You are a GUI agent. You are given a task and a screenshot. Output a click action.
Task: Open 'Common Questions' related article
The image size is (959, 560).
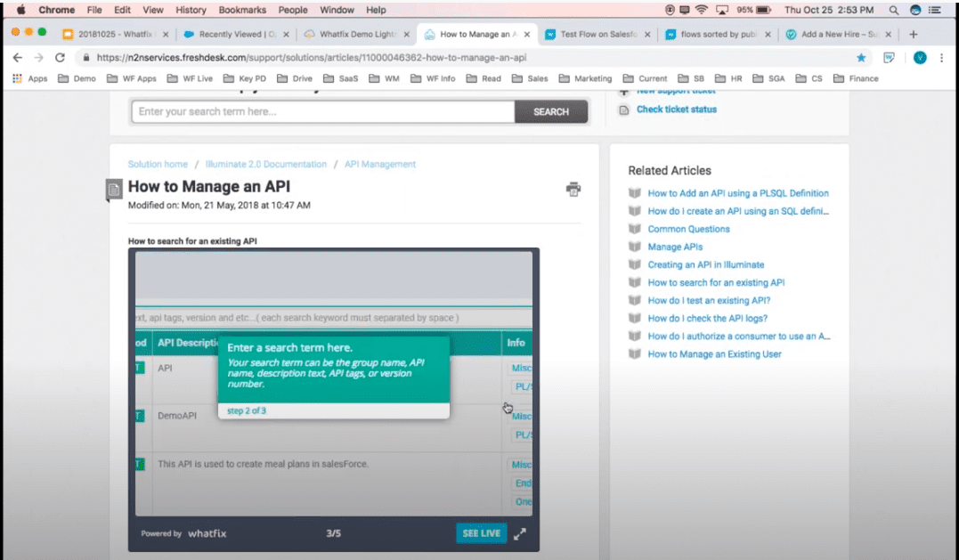688,229
